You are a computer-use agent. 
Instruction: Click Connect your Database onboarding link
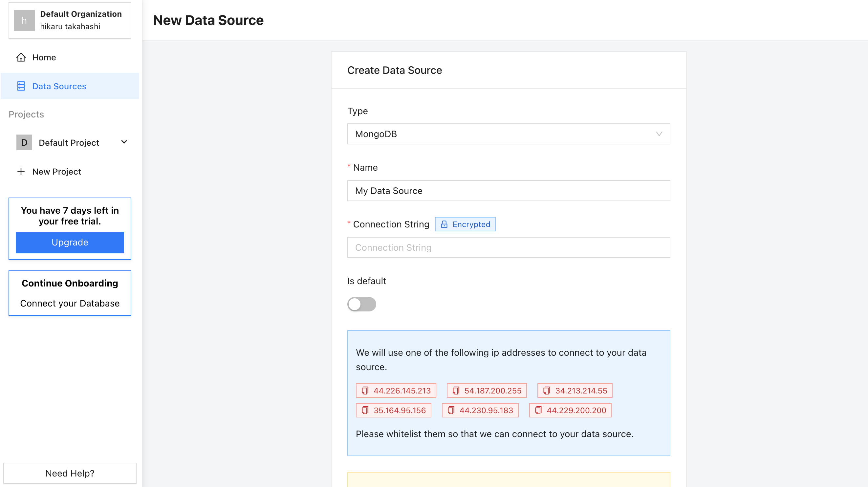(70, 304)
